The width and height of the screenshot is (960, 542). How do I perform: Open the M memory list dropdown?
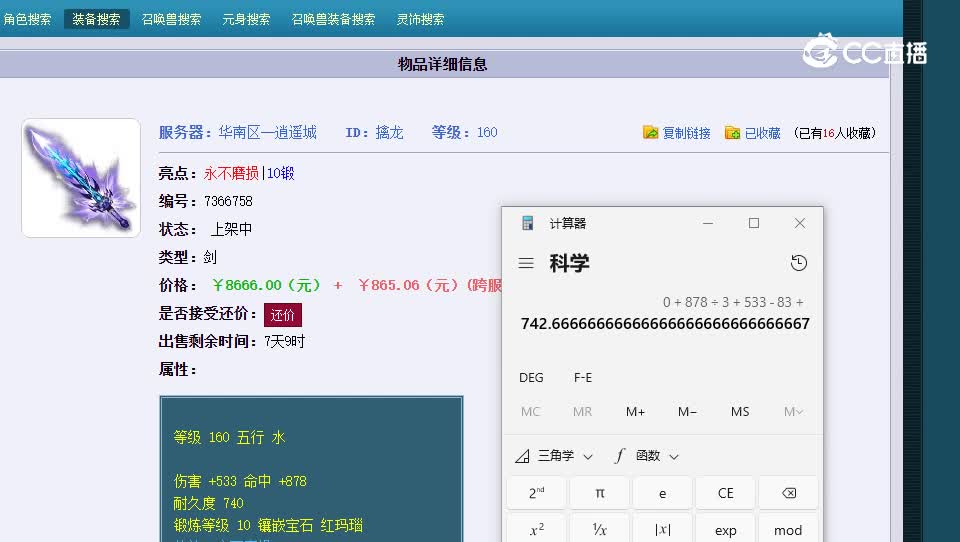793,412
